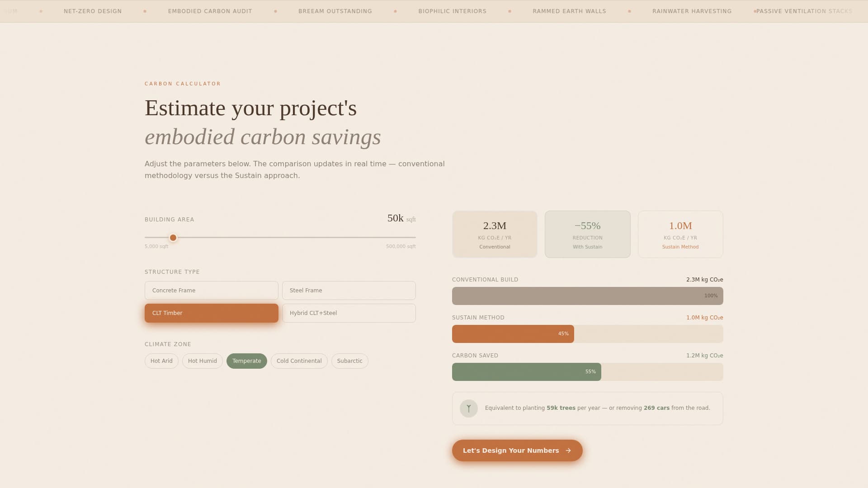Choose the Hybrid CLT+Steel option
Image resolution: width=868 pixels, height=488 pixels.
tap(349, 313)
